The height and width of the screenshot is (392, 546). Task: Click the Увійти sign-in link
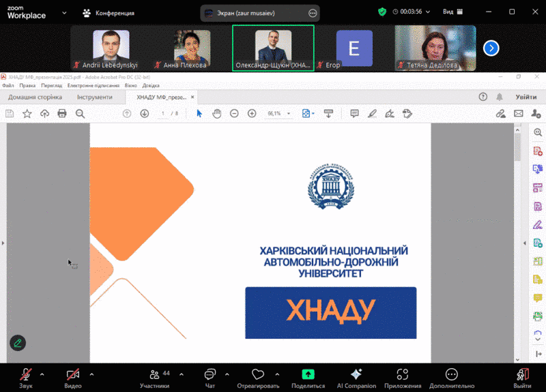[526, 97]
